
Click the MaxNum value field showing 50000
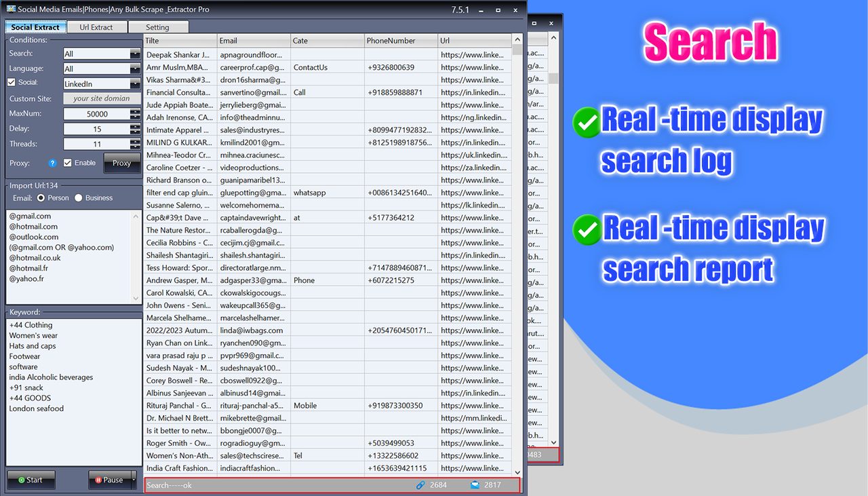(96, 114)
